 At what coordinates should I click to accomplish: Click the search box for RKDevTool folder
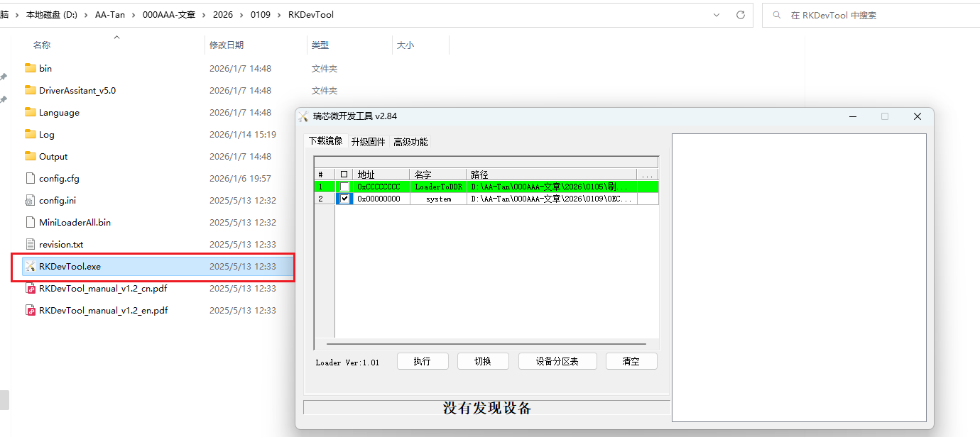tap(873, 15)
